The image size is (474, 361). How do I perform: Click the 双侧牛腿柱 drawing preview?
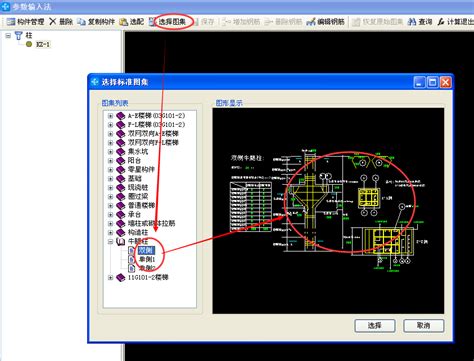click(x=328, y=211)
